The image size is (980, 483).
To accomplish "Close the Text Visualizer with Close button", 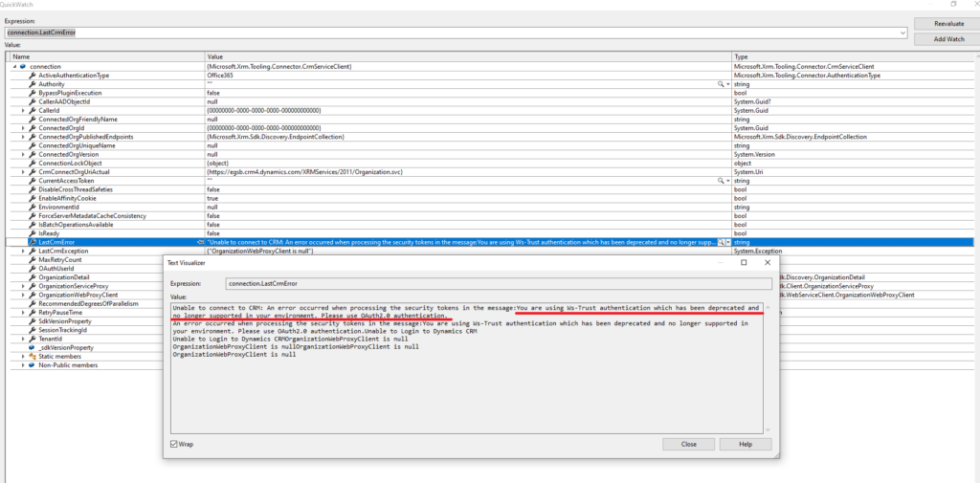I will tap(688, 444).
